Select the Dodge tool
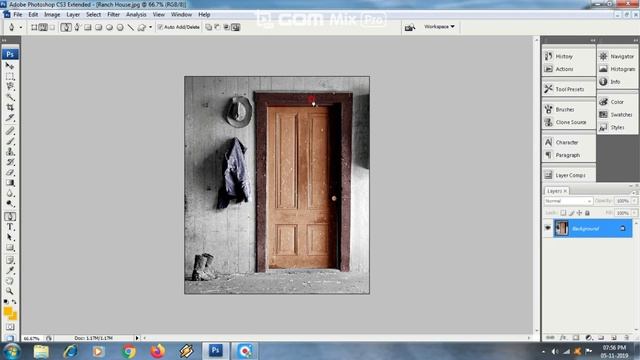This screenshot has width=640, height=360. pyautogui.click(x=10, y=203)
